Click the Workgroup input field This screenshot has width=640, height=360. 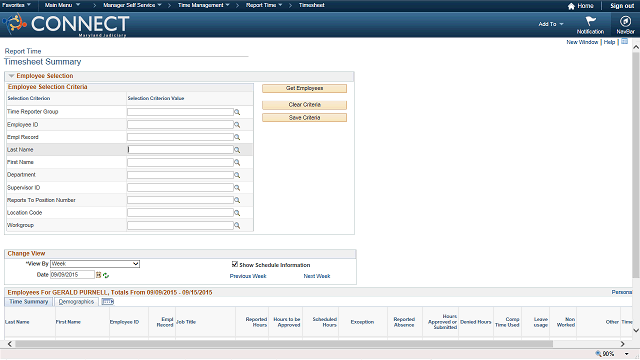tap(180, 225)
